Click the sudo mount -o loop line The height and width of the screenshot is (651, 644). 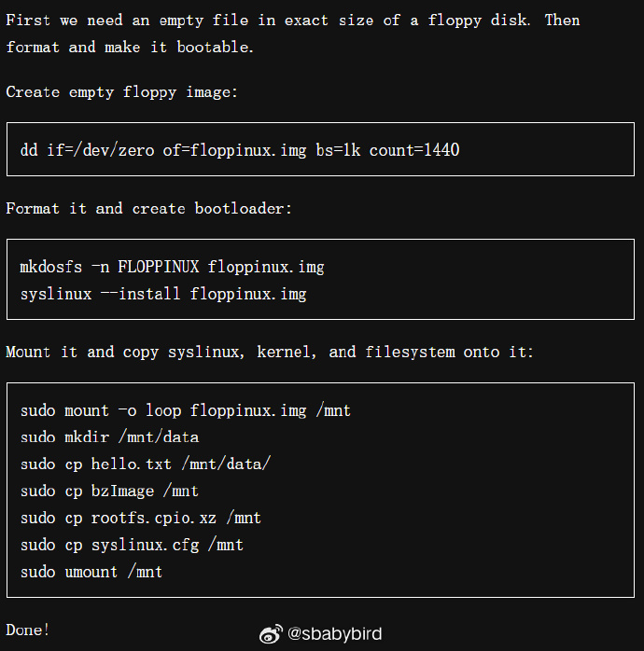185,409
